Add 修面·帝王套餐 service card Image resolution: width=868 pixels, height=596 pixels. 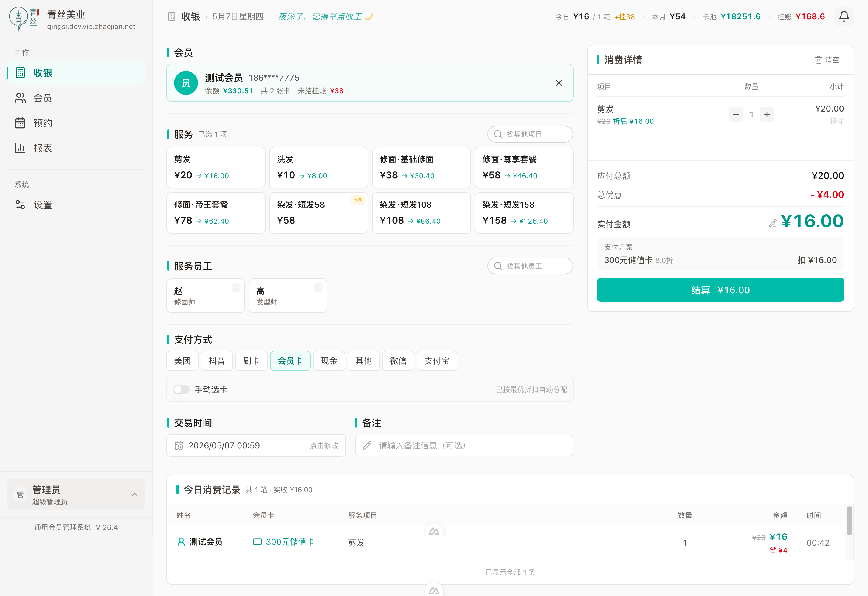[x=216, y=213]
